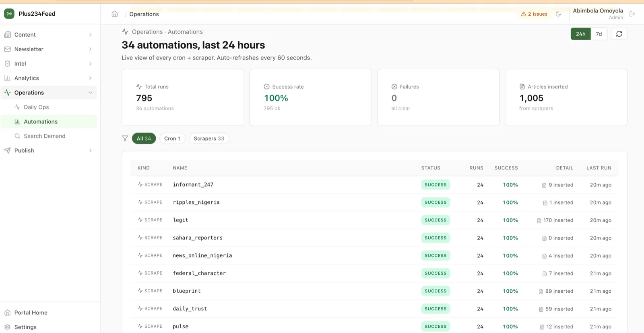Screen dimensions: 644x333
Task: Open the home breadcrumb icon
Action: [x=115, y=14]
